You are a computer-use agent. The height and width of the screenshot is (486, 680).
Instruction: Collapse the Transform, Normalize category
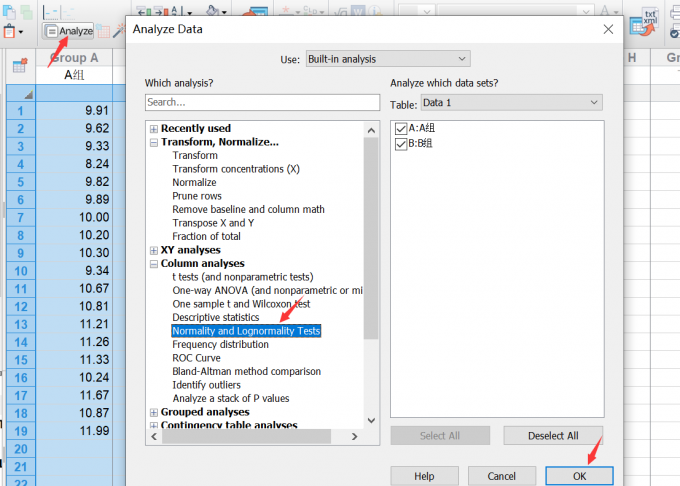pyautogui.click(x=154, y=143)
